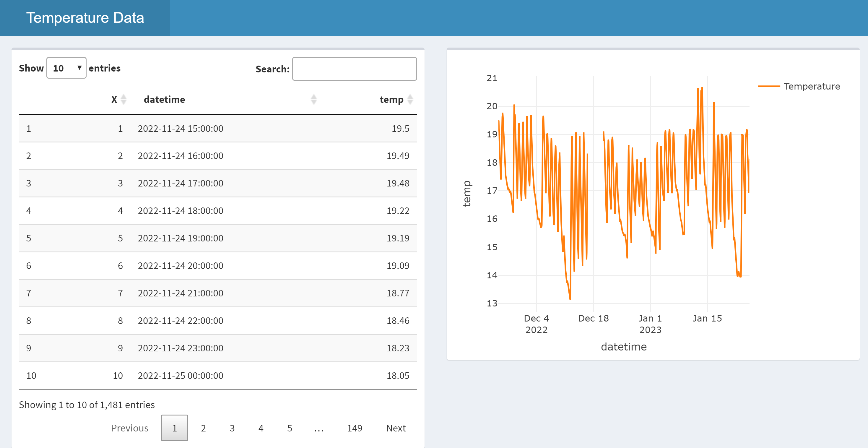Click inside the Search input field
This screenshot has height=448, width=868.
point(355,69)
